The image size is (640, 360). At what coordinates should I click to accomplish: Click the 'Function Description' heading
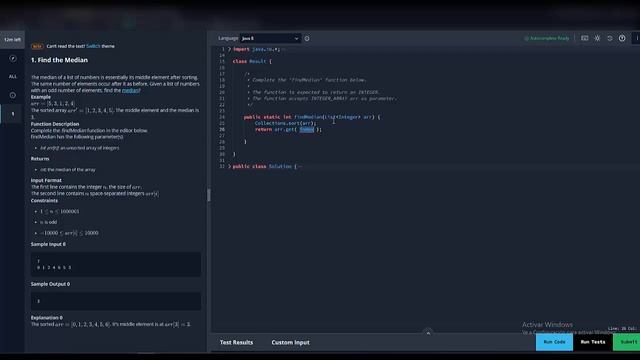[x=55, y=124]
